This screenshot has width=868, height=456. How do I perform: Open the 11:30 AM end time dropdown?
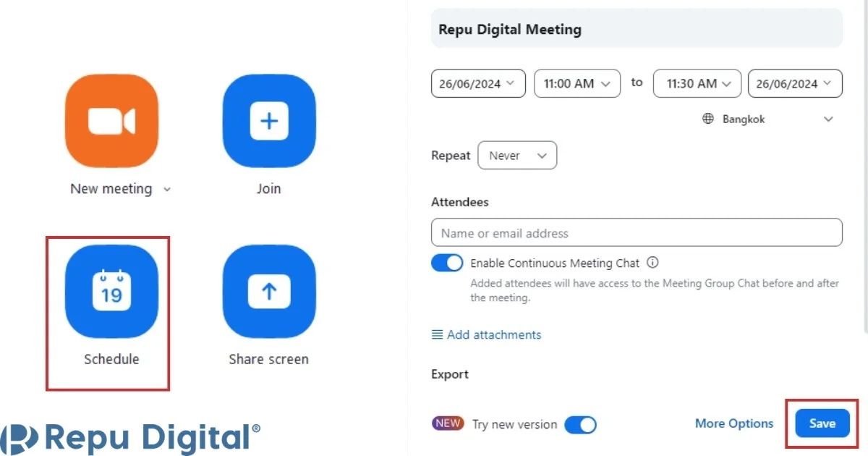point(697,83)
